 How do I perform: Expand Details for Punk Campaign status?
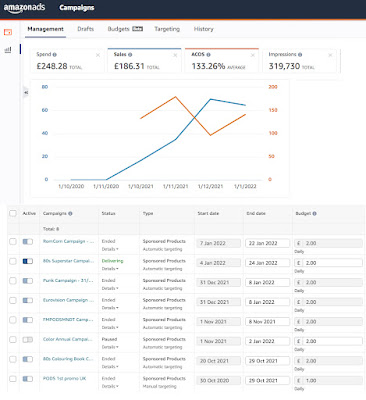[x=110, y=288]
